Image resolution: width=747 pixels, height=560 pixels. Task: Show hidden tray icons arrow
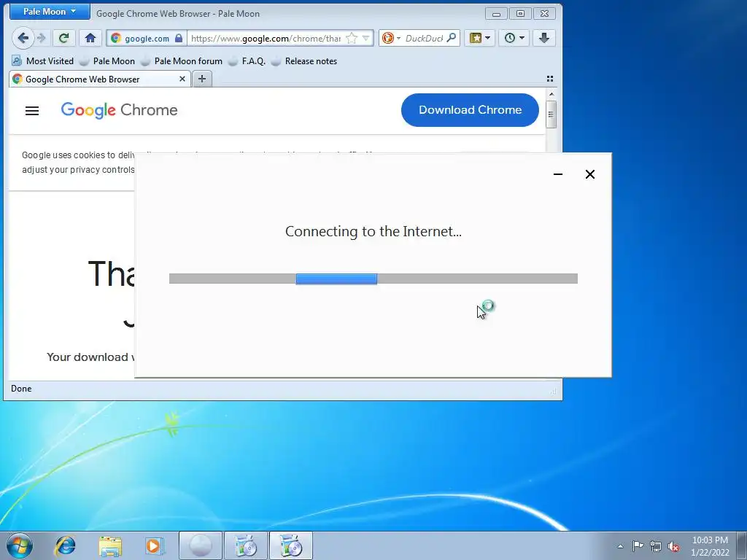pos(620,546)
